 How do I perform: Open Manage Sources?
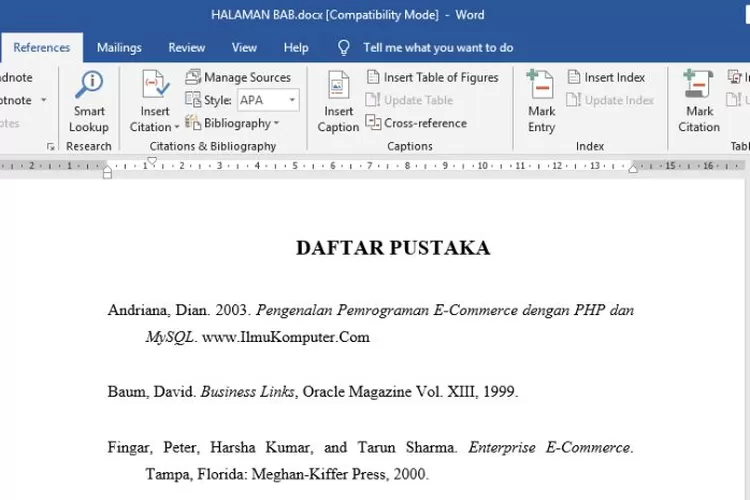pos(238,77)
